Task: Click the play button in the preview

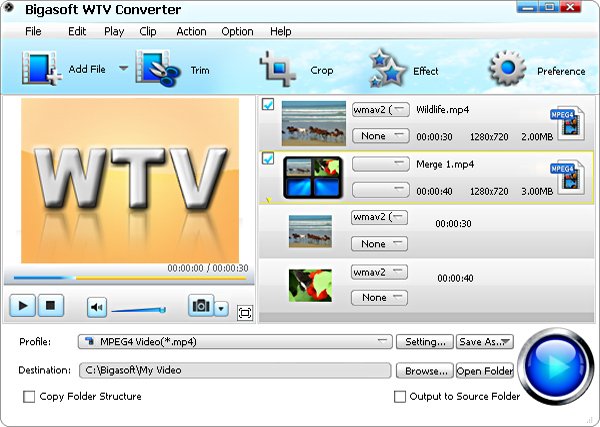Action: pos(23,306)
